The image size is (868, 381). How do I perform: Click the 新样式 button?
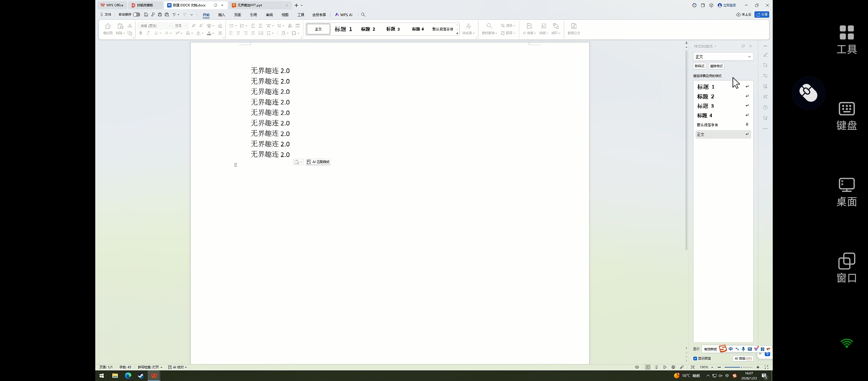(x=699, y=66)
